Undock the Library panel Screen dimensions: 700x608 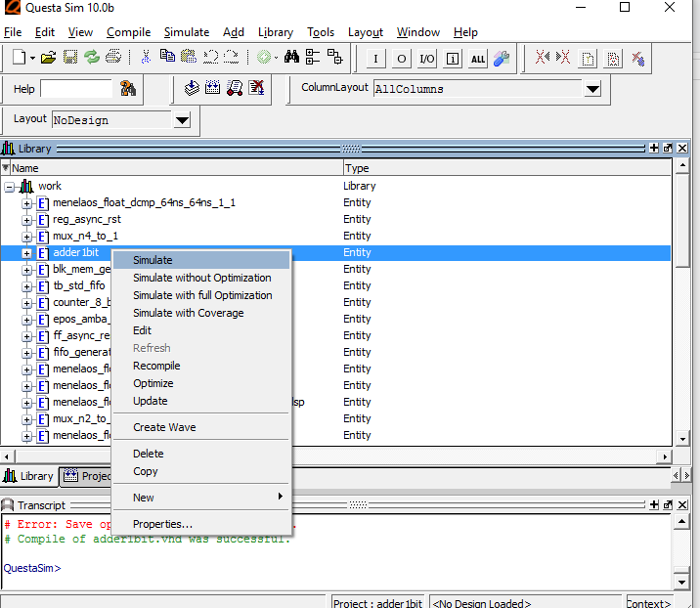click(668, 148)
